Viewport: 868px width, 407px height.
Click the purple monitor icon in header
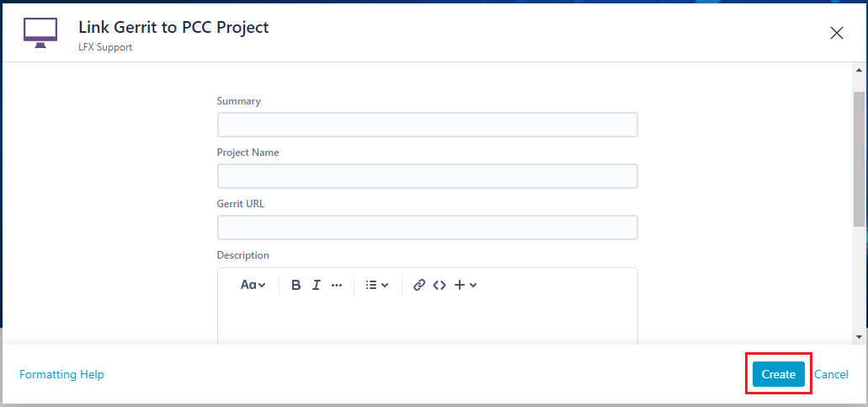click(x=40, y=33)
